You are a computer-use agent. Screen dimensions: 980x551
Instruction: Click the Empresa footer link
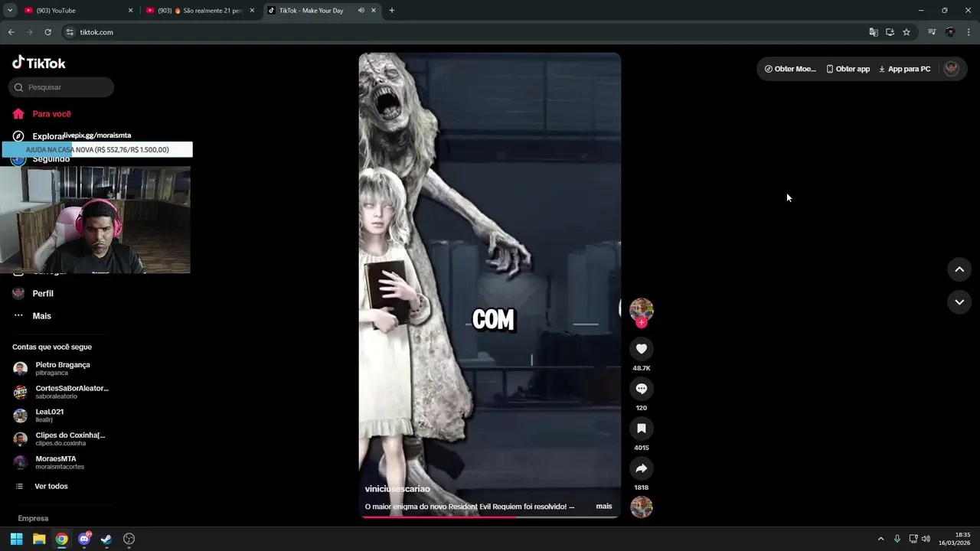click(x=33, y=518)
